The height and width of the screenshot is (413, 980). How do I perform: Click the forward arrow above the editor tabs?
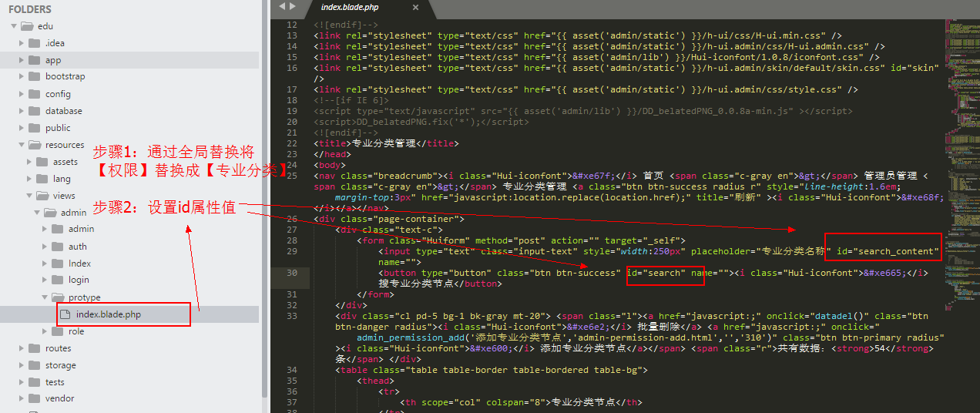pyautogui.click(x=293, y=6)
